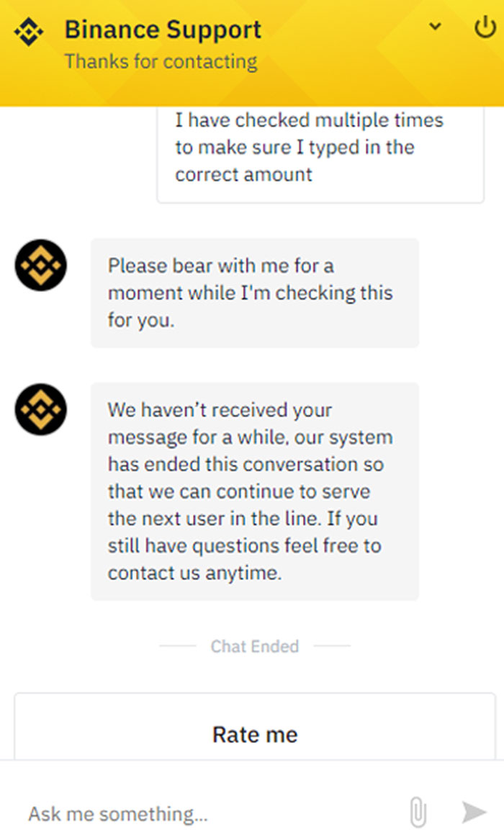The image size is (504, 840).
Task: Click the Rate me button
Action: [254, 734]
